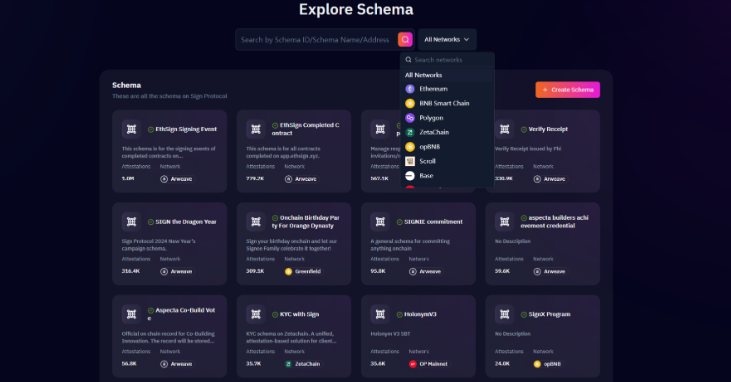Click the Base logo icon
Image resolution: width=731 pixels, height=382 pixels.
click(x=410, y=175)
